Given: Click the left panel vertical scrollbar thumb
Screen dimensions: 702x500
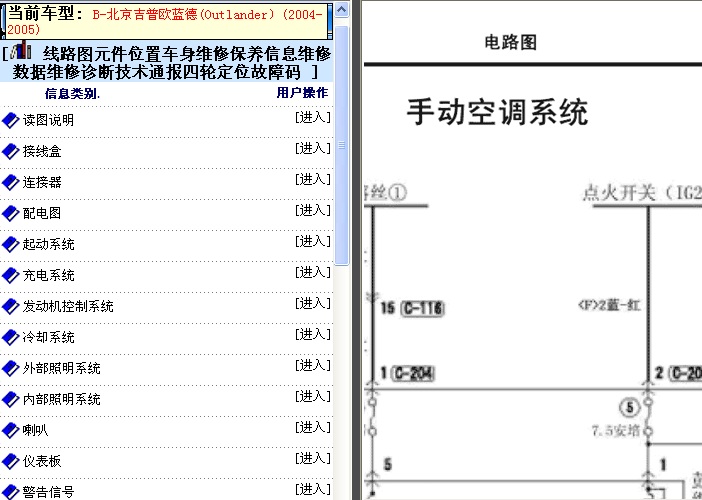Looking at the screenshot, I should coord(342,145).
